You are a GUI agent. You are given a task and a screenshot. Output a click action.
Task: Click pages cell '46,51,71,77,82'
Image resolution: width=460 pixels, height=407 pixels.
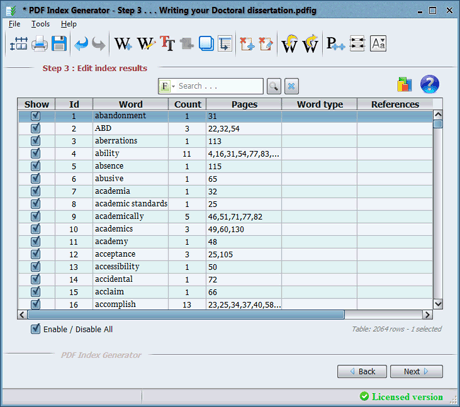pyautogui.click(x=244, y=217)
